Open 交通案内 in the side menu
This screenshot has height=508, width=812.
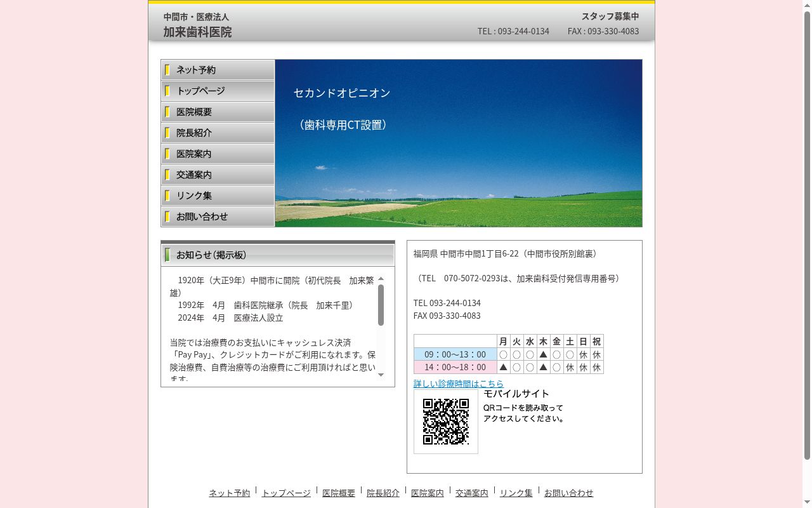[218, 175]
